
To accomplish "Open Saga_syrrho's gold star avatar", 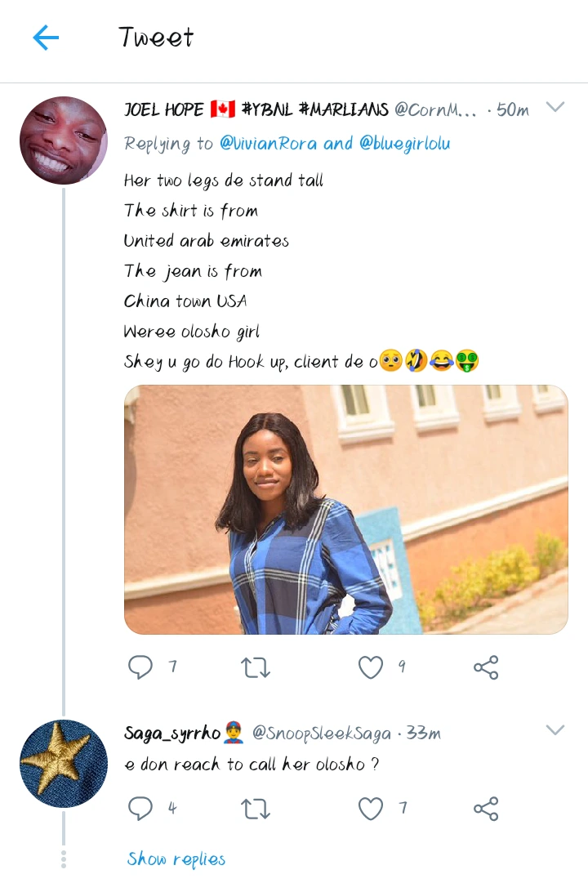I will point(64,764).
